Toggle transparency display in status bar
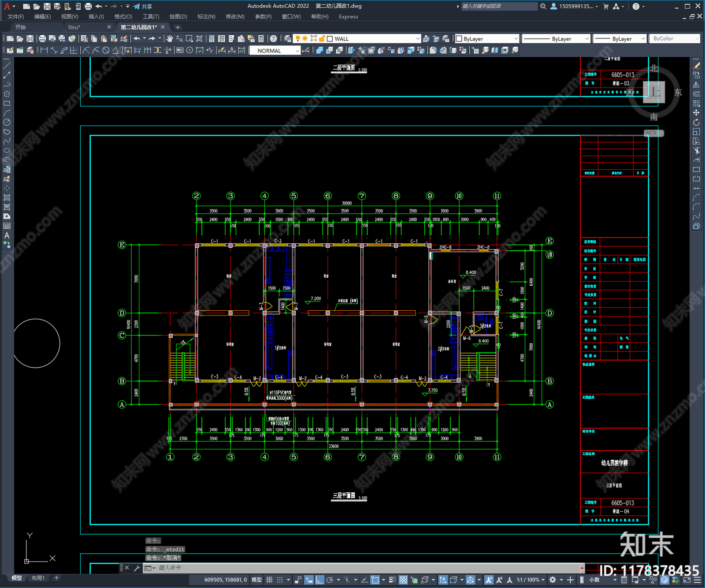 coord(403,580)
